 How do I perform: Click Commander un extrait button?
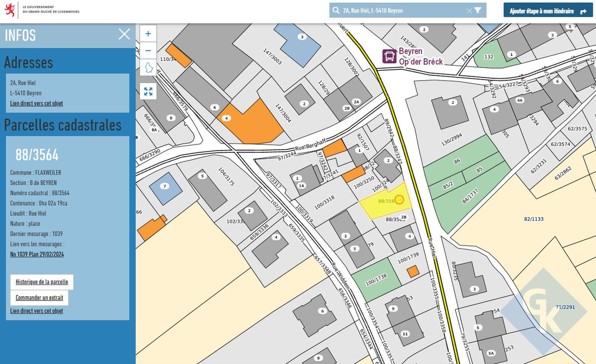[39, 297]
